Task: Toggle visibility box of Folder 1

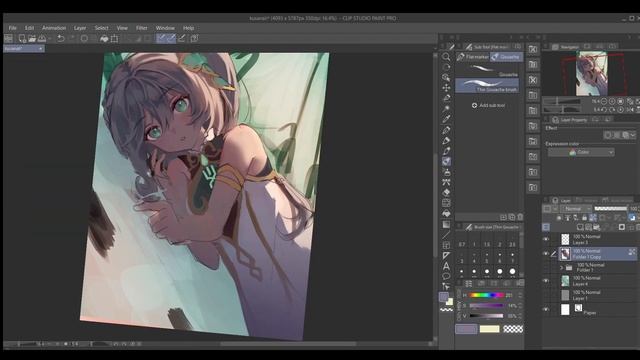Action: [546, 267]
